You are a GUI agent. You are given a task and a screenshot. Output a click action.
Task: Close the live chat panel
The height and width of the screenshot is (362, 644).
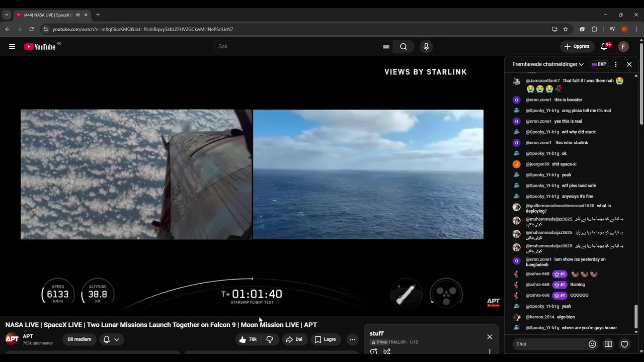pos(629,64)
